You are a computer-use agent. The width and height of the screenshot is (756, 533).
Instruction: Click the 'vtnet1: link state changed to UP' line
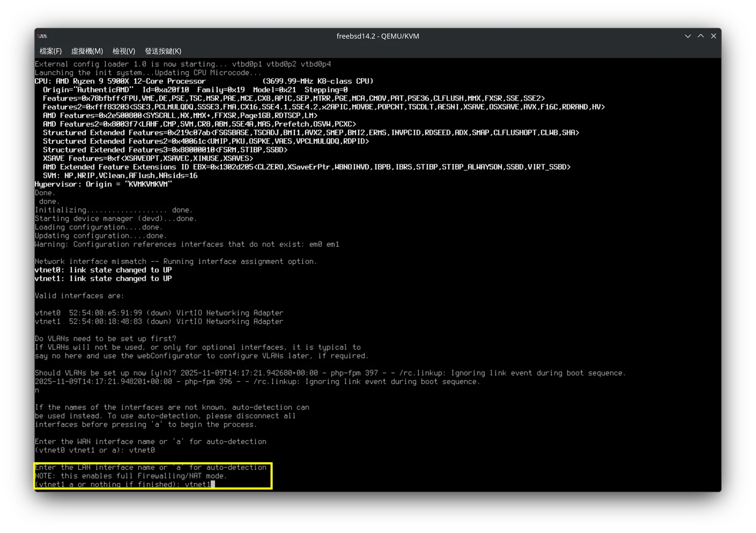103,279
